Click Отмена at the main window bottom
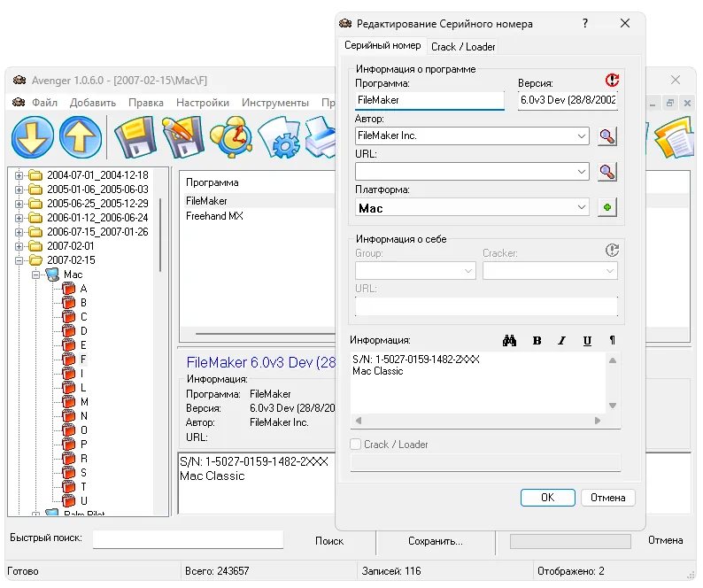Image resolution: width=703 pixels, height=588 pixels. click(665, 540)
